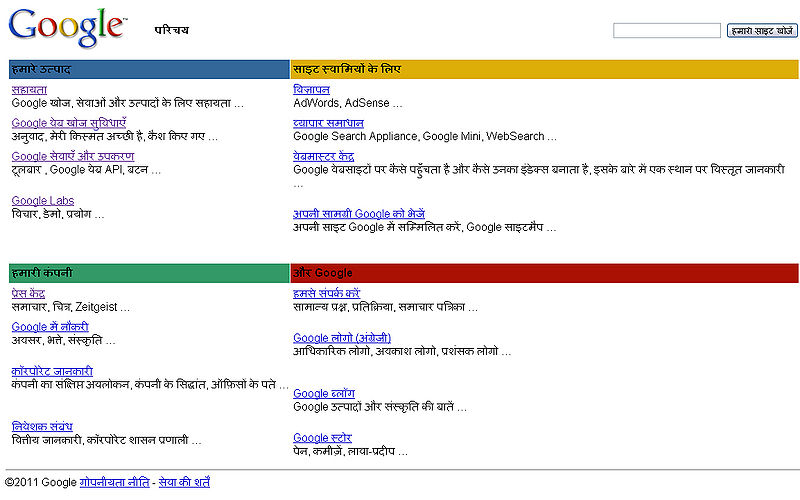Click the अवसर, भत्ते, संस्कृति description
This screenshot has height=500, width=800.
click(63, 340)
